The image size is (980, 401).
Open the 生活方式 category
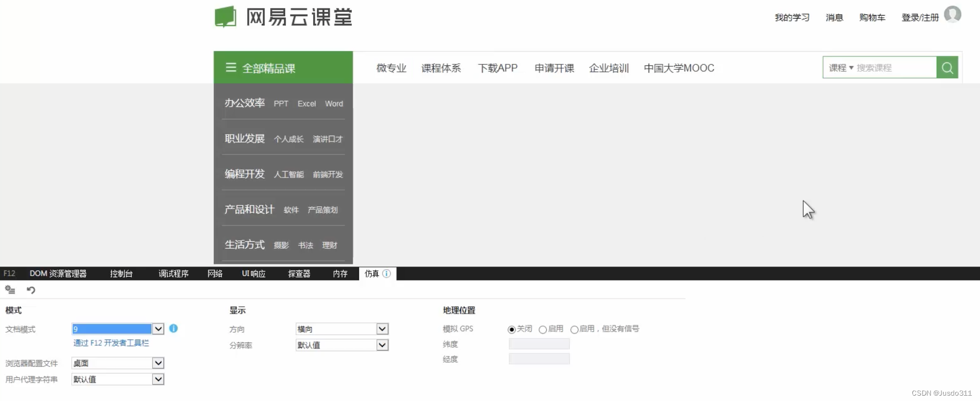click(244, 244)
